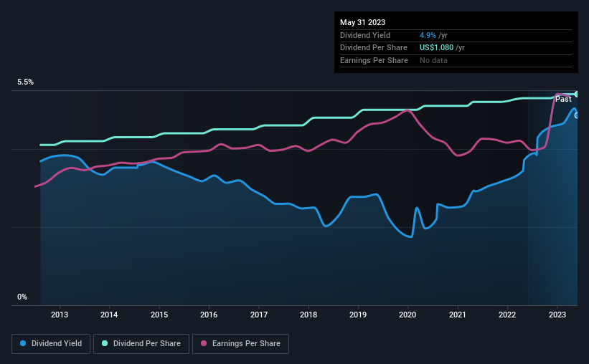The width and height of the screenshot is (589, 364).
Task: Click the 0% y-axis label
Action: click(22, 297)
